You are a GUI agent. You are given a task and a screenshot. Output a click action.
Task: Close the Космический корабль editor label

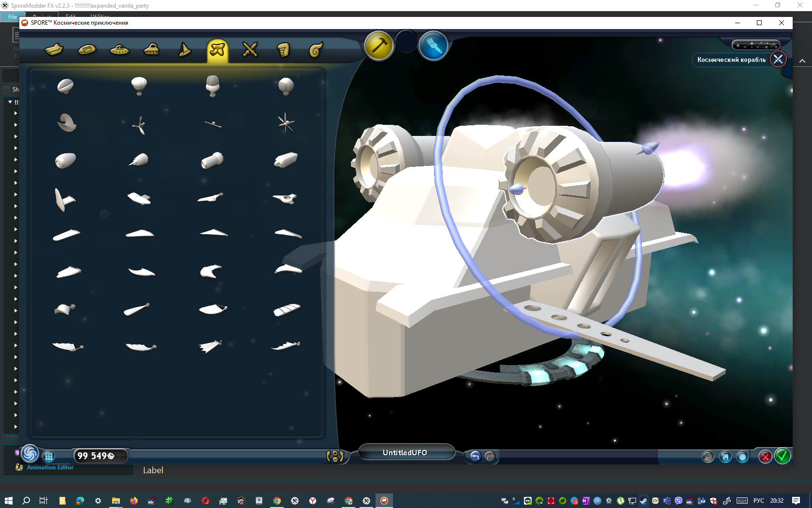(778, 60)
